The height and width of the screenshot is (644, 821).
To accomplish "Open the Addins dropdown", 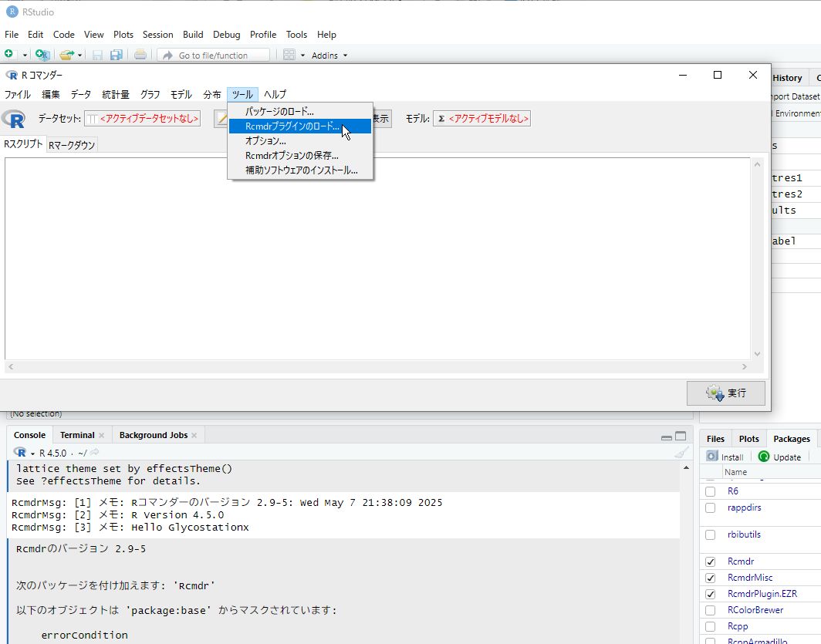I will point(329,56).
